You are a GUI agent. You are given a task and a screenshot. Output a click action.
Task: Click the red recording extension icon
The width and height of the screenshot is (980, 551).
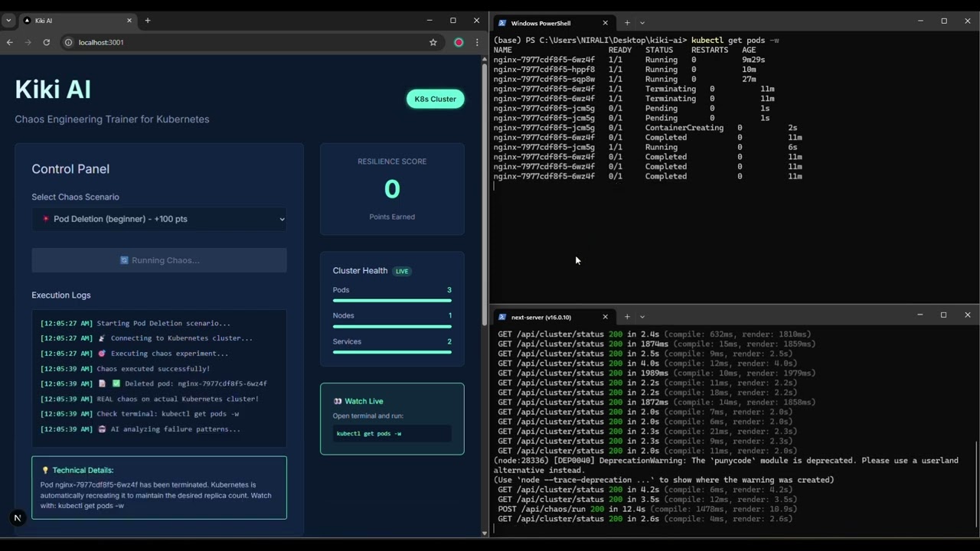[459, 42]
